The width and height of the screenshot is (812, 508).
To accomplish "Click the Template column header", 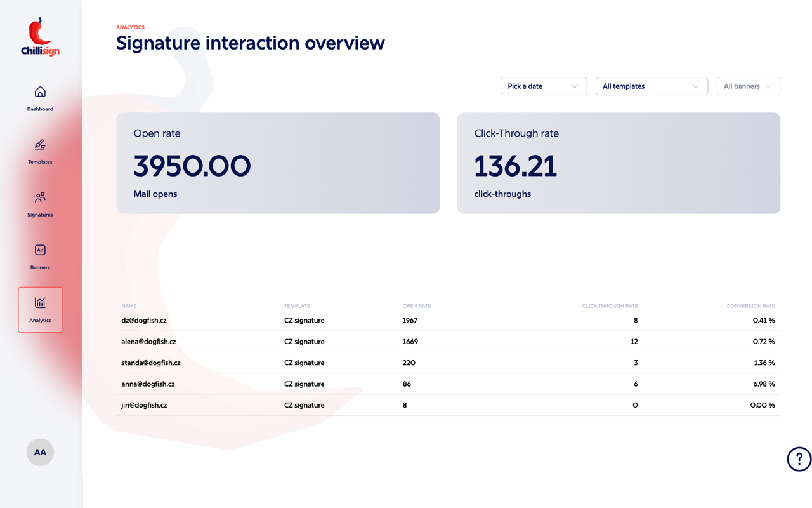I will click(297, 306).
